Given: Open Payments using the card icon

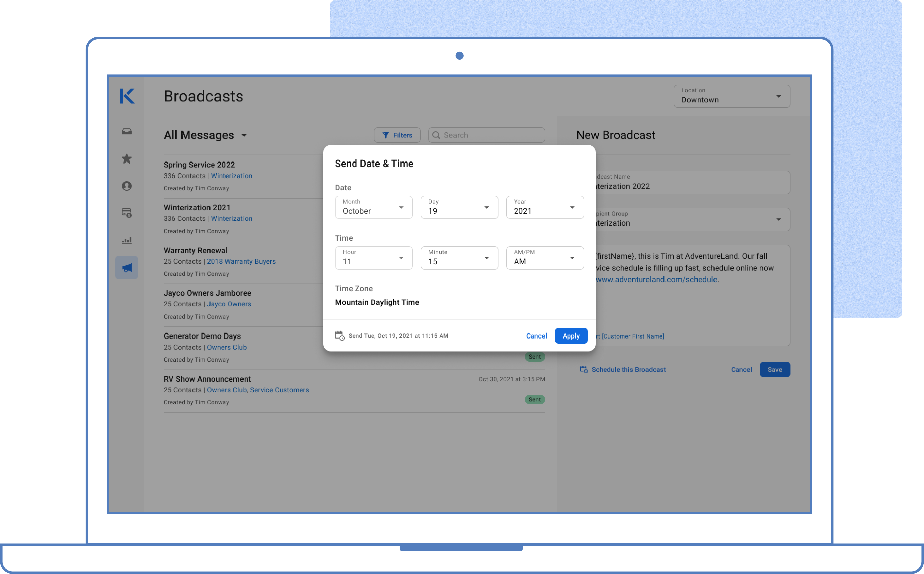Looking at the screenshot, I should (x=127, y=213).
